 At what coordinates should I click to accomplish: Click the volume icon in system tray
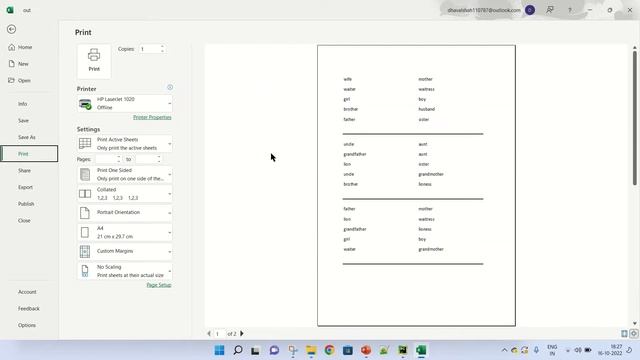(578, 350)
